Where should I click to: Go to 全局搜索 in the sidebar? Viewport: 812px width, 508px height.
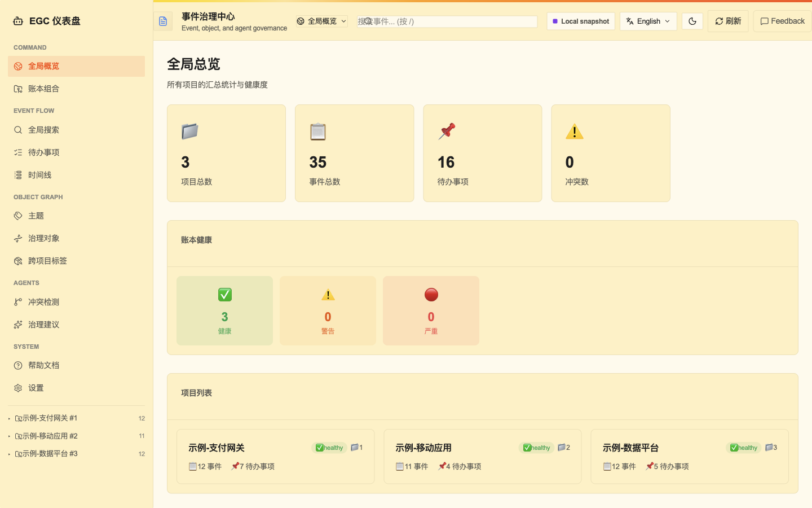point(76,130)
